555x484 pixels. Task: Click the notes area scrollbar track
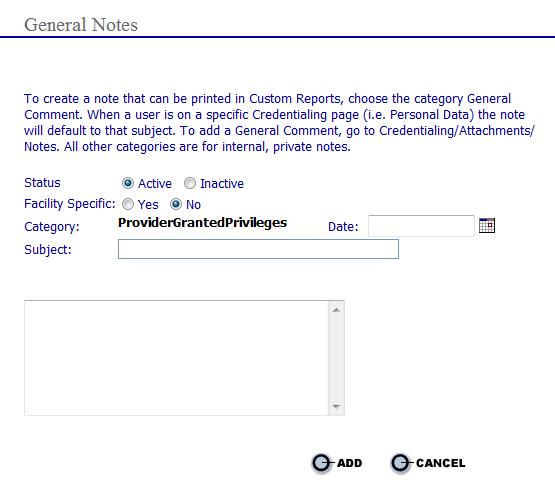coord(336,358)
